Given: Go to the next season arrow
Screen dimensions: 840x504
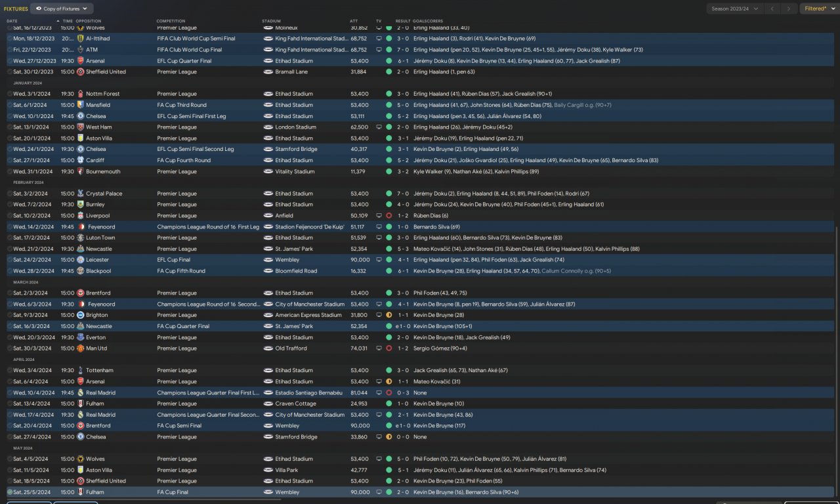Looking at the screenshot, I should tap(789, 9).
